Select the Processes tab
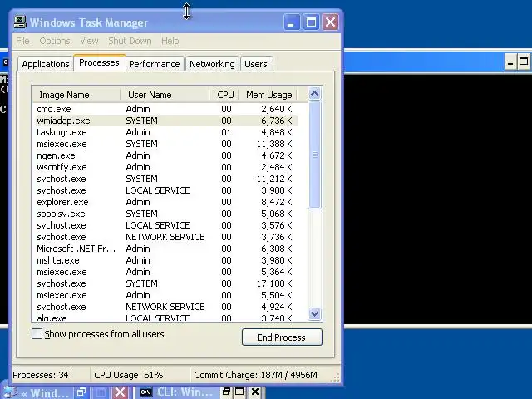Screen dimensions: 532x399 (x=99, y=62)
